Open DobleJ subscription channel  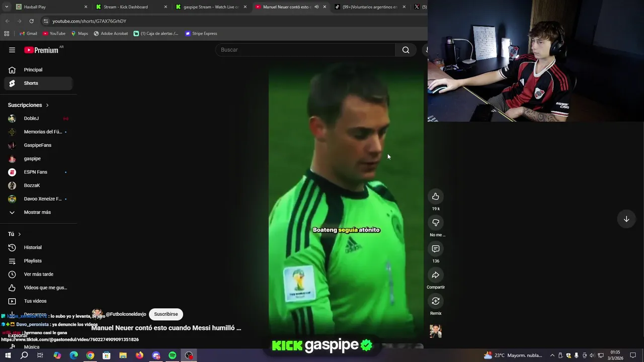pyautogui.click(x=38, y=118)
